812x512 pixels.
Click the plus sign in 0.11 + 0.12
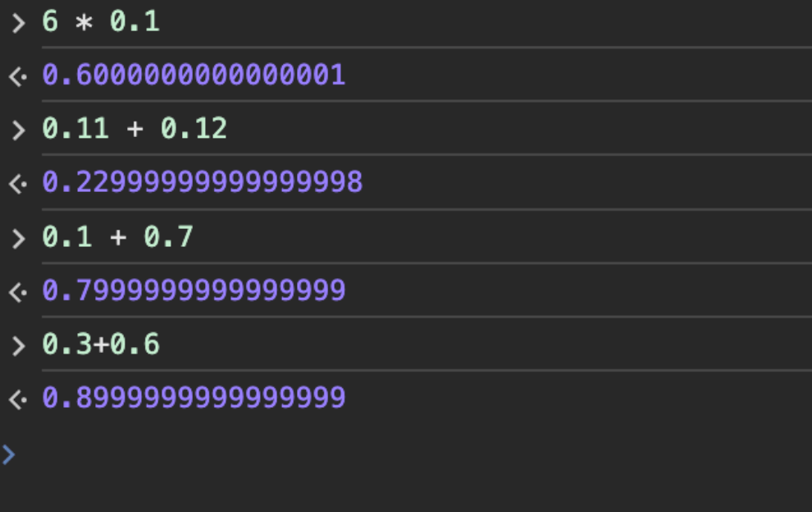[135, 129]
